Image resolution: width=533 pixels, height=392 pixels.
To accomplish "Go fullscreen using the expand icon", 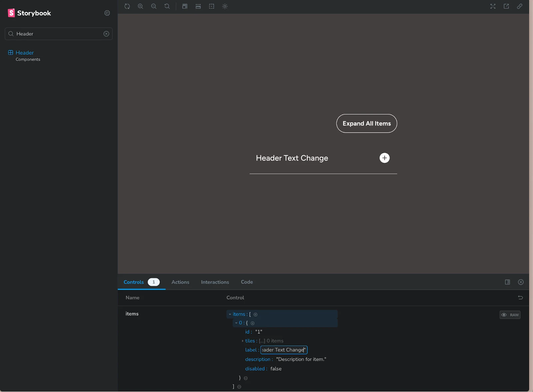I will (493, 6).
